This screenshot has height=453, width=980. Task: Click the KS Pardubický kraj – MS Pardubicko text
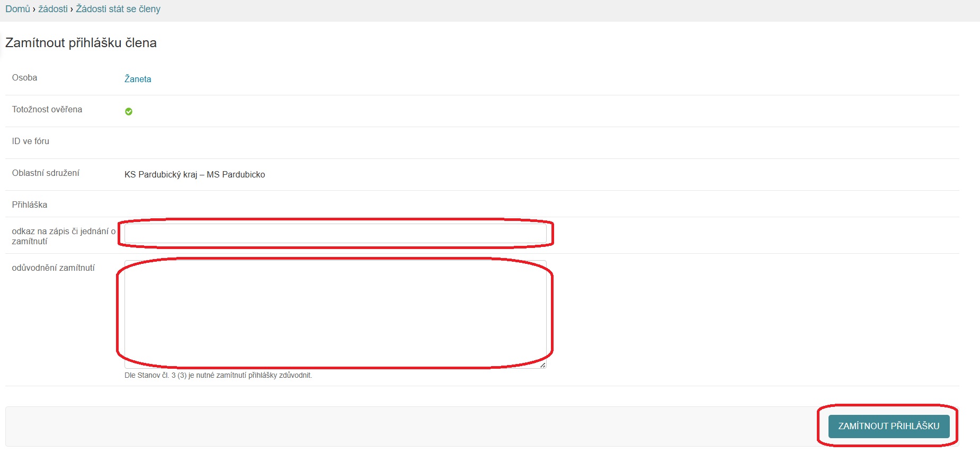pyautogui.click(x=194, y=175)
